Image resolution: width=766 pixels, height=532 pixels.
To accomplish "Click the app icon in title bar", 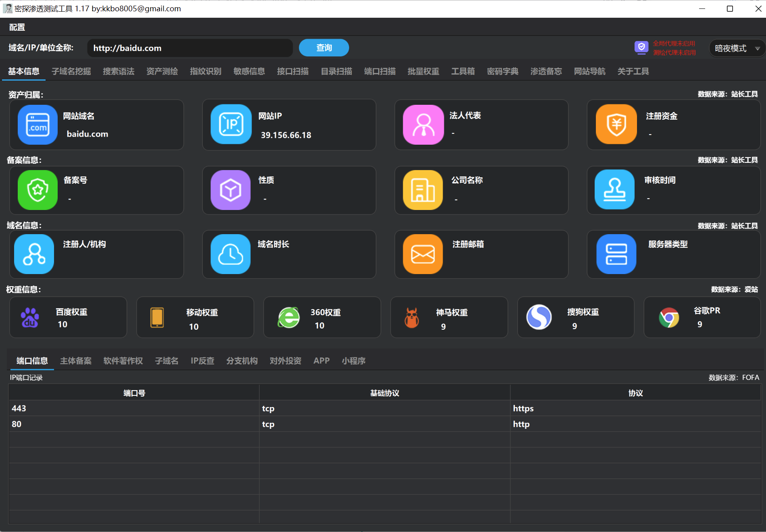I will coord(8,8).
